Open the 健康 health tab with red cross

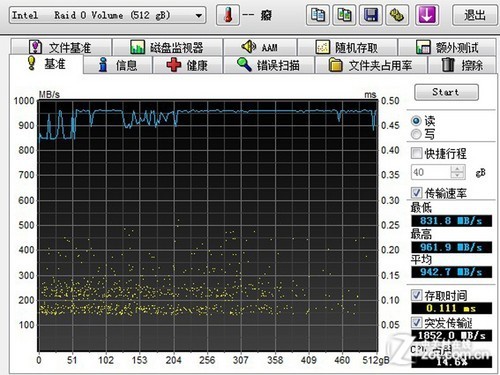(x=187, y=65)
